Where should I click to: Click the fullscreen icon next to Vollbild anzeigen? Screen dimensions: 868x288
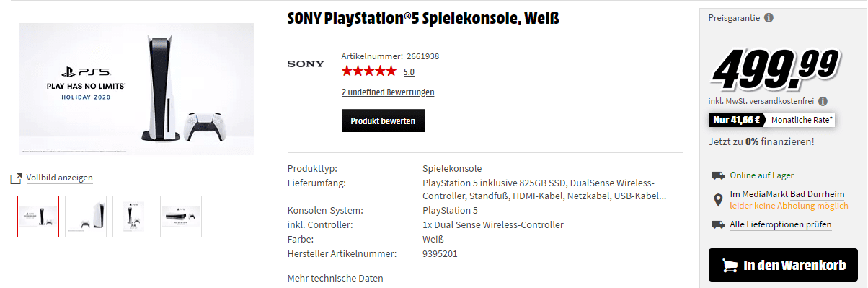tap(16, 178)
